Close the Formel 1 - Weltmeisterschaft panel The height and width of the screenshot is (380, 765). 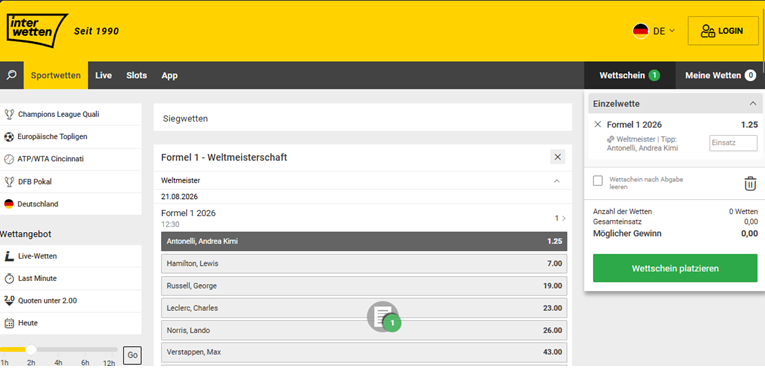(558, 157)
